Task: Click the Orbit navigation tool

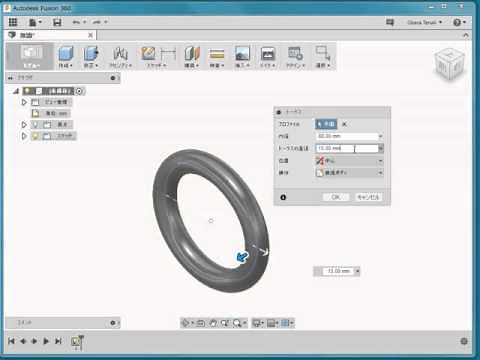Action: [187, 323]
